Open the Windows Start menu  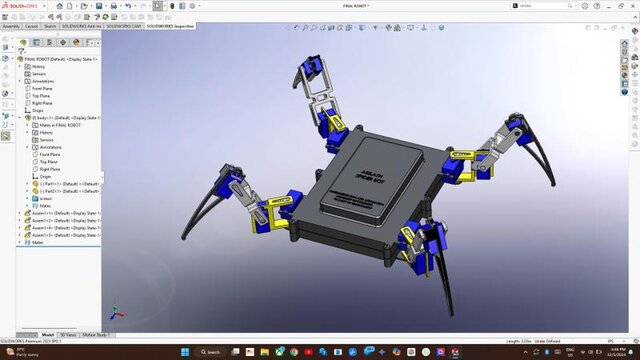pyautogui.click(x=185, y=352)
